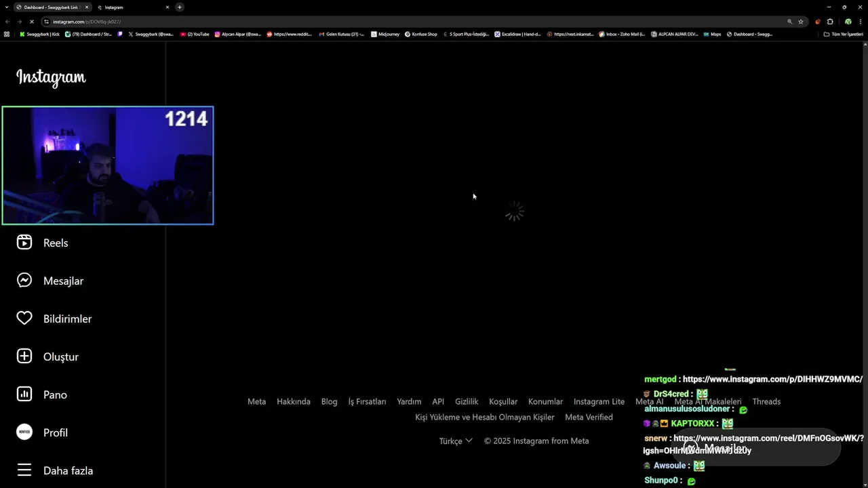Open Chrome three-dot menu
Viewport: 868px width, 488px height.
[860, 22]
